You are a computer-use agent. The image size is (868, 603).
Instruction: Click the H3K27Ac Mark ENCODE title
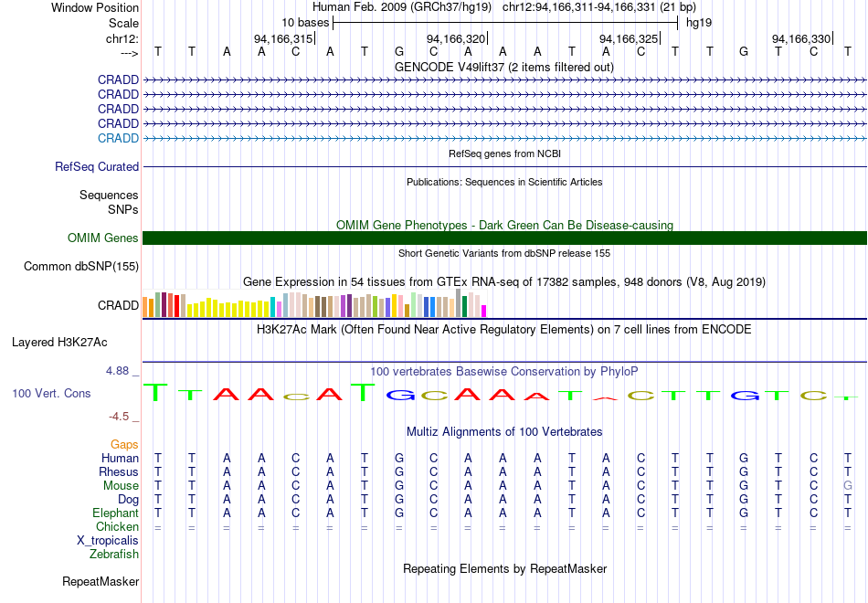pyautogui.click(x=504, y=330)
